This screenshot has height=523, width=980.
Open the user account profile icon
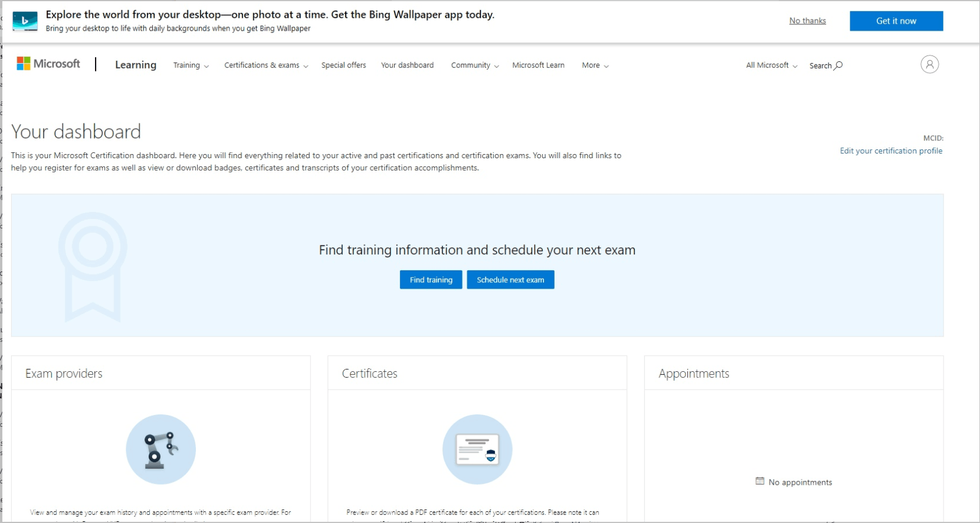pos(929,64)
